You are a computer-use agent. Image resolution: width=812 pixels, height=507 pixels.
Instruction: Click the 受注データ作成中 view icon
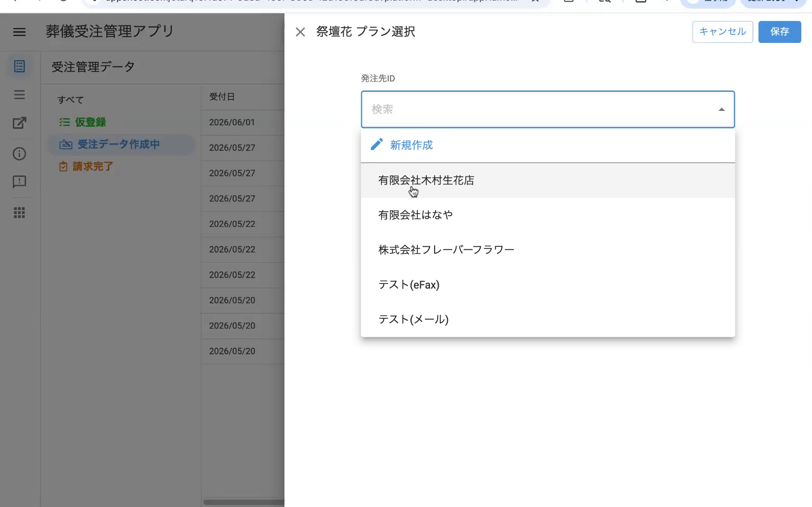click(x=66, y=145)
